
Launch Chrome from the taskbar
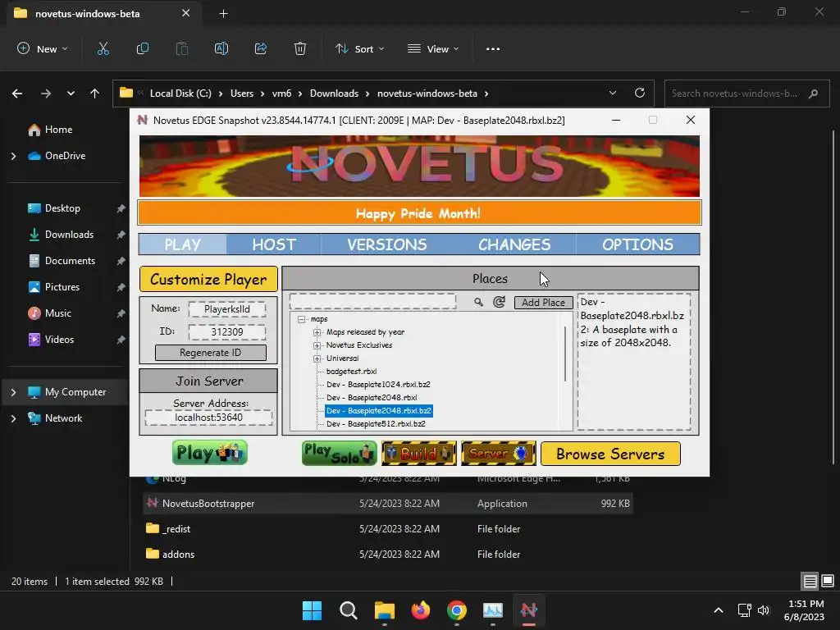[x=456, y=610]
